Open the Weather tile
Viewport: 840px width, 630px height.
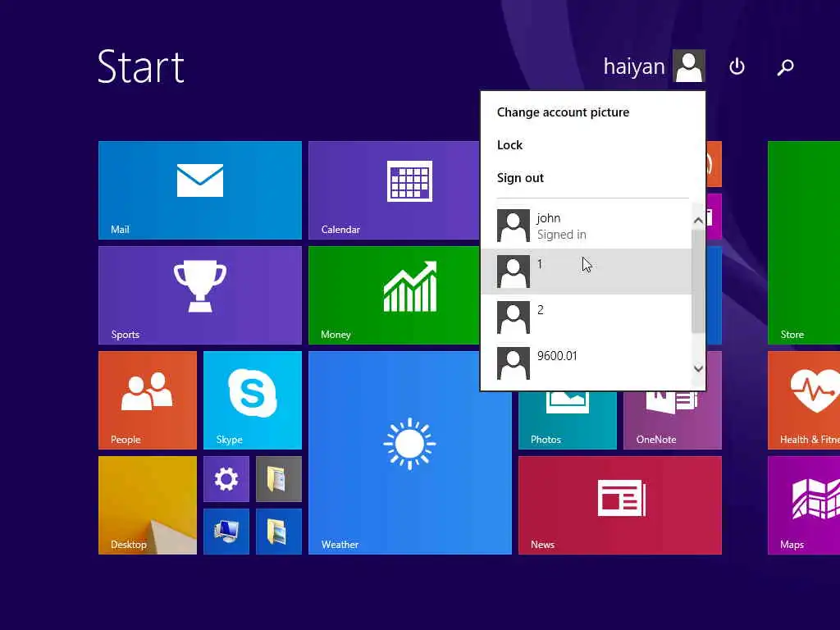(410, 453)
